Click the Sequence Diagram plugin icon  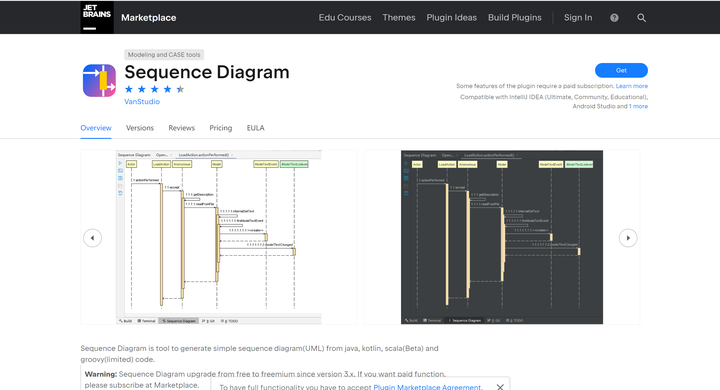click(x=99, y=81)
